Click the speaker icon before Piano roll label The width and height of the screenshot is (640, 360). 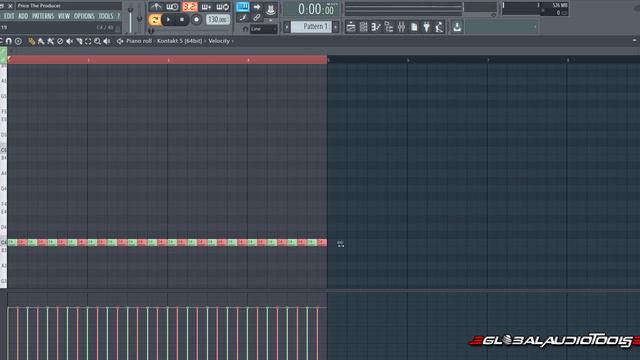[120, 41]
